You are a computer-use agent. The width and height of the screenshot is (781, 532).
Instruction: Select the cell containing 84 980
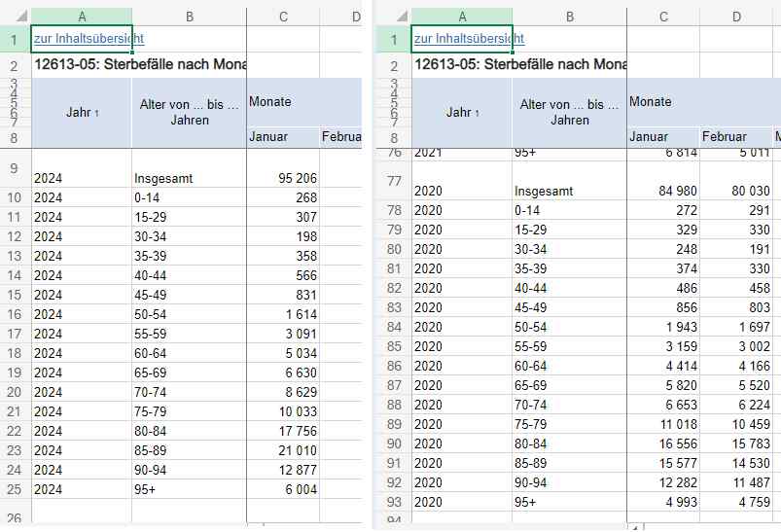(663, 191)
